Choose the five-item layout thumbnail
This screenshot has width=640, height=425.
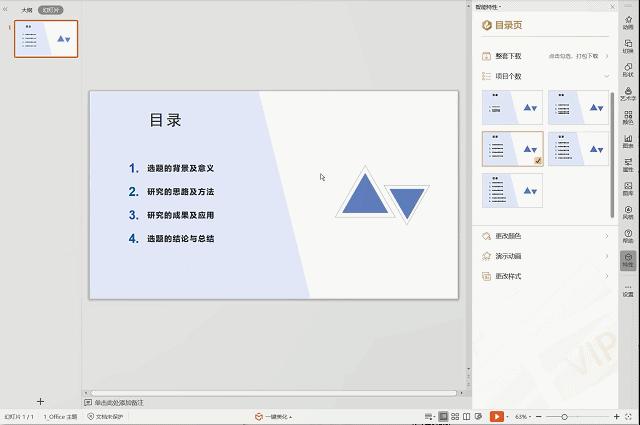(x=578, y=149)
